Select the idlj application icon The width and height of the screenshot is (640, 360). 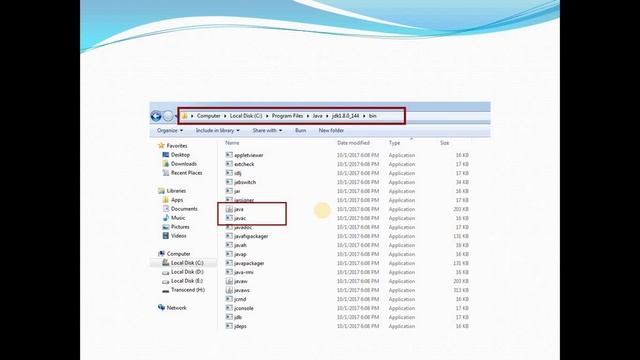click(229, 173)
